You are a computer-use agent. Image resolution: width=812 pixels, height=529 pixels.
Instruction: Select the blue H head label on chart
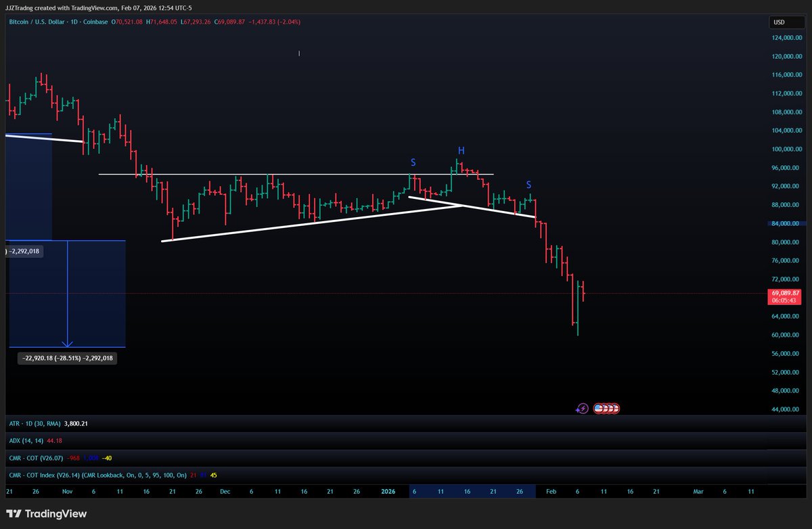point(461,150)
